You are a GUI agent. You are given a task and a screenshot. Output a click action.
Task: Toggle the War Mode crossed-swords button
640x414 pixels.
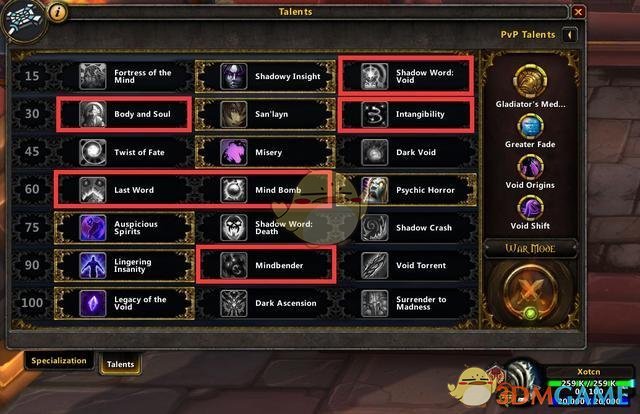pyautogui.click(x=530, y=291)
